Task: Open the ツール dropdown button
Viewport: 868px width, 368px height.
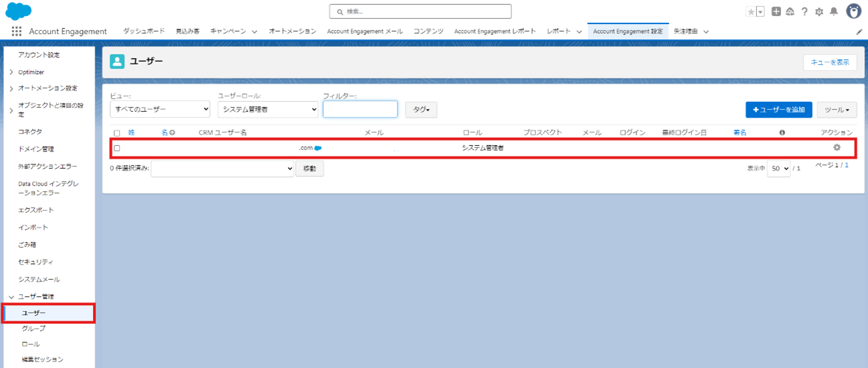Action: tap(837, 110)
